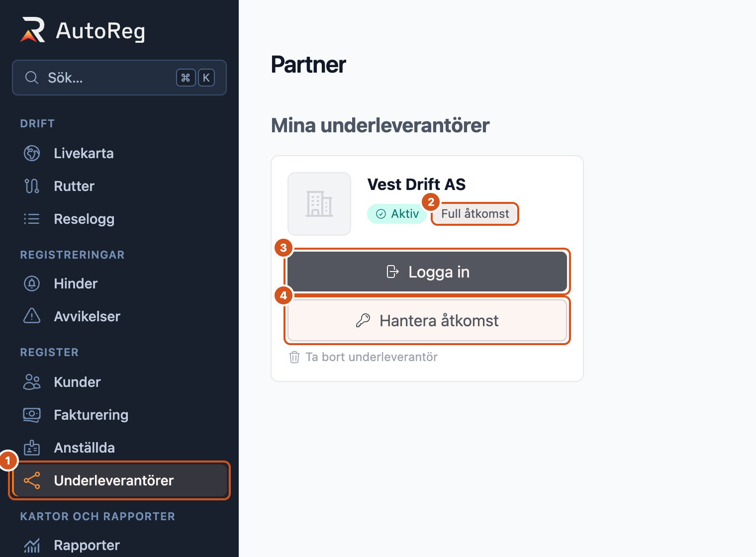The height and width of the screenshot is (557, 756).
Task: Open Livekarta via its globe icon
Action: point(32,153)
